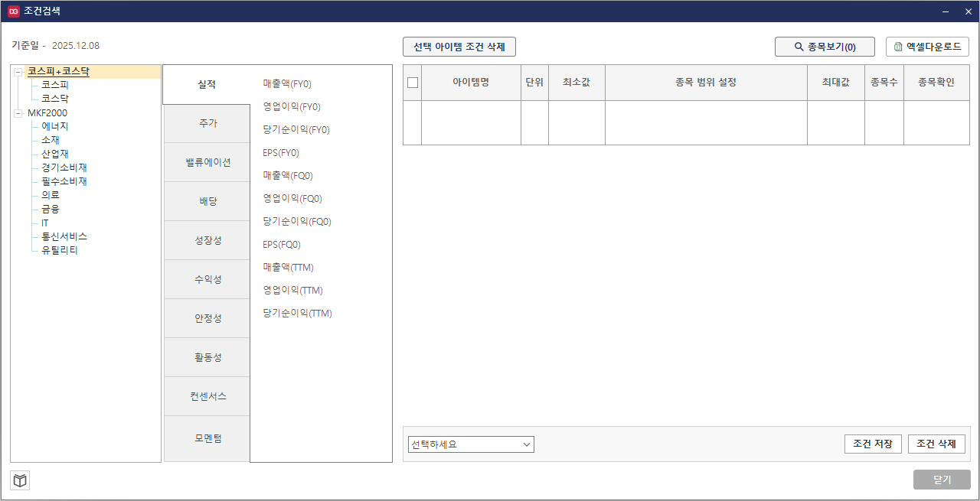Minimize the 조건검색 window
The image size is (980, 501).
[946, 11]
